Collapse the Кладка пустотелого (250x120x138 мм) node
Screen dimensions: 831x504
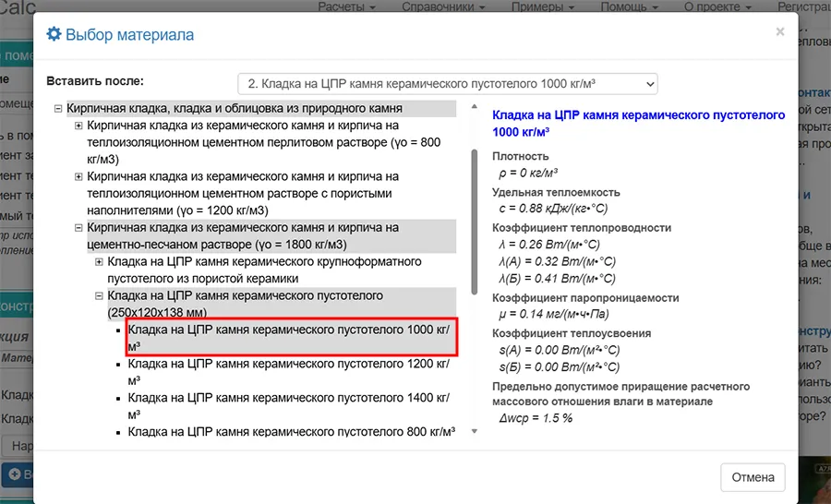pyautogui.click(x=100, y=296)
